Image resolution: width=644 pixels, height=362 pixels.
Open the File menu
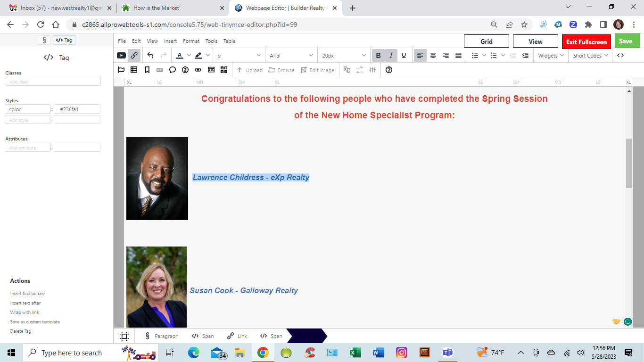122,41
